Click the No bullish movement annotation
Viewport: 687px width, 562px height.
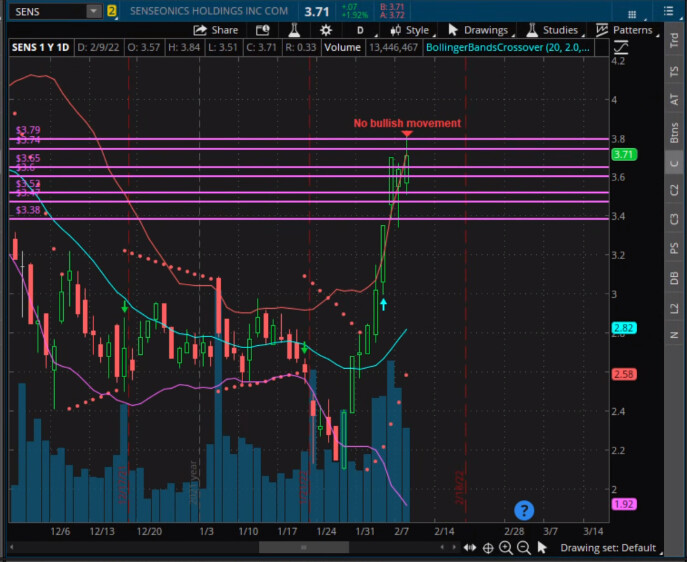coord(407,123)
